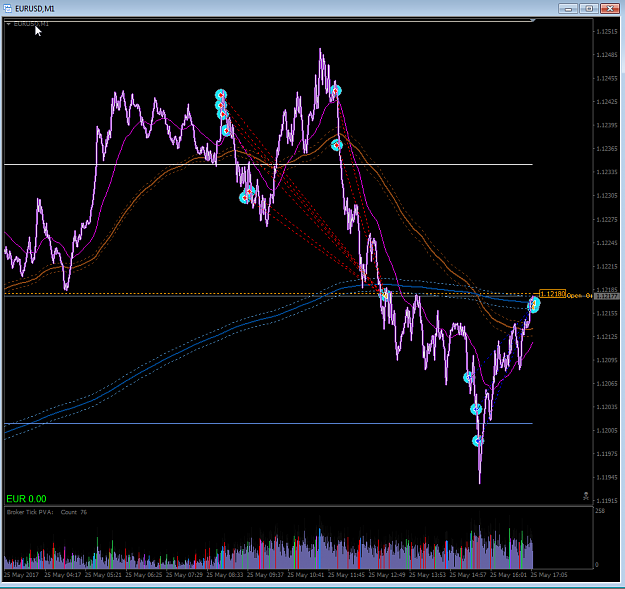The image size is (625, 589).
Task: Click the "25 May 06:25" time axis label
Action: 144,575
